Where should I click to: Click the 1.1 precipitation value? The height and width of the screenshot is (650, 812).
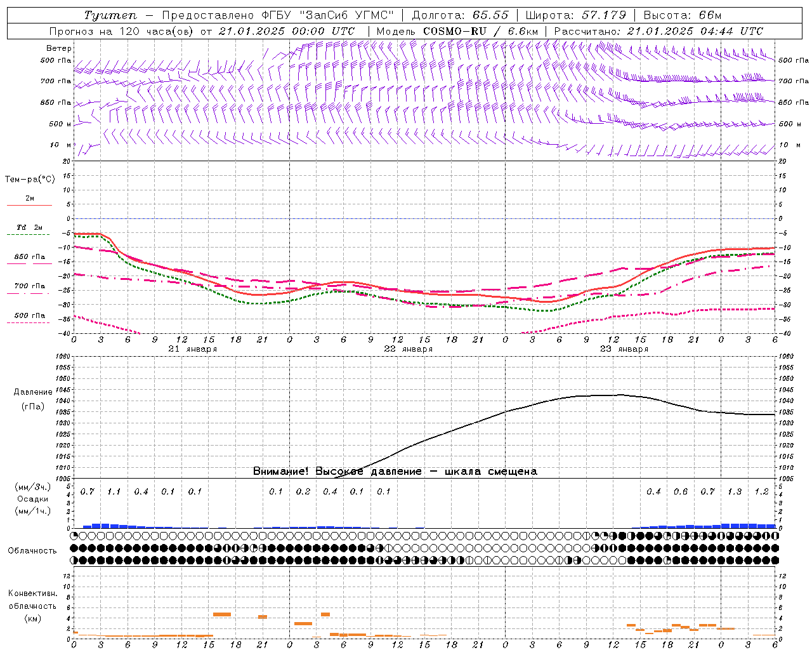point(114,492)
